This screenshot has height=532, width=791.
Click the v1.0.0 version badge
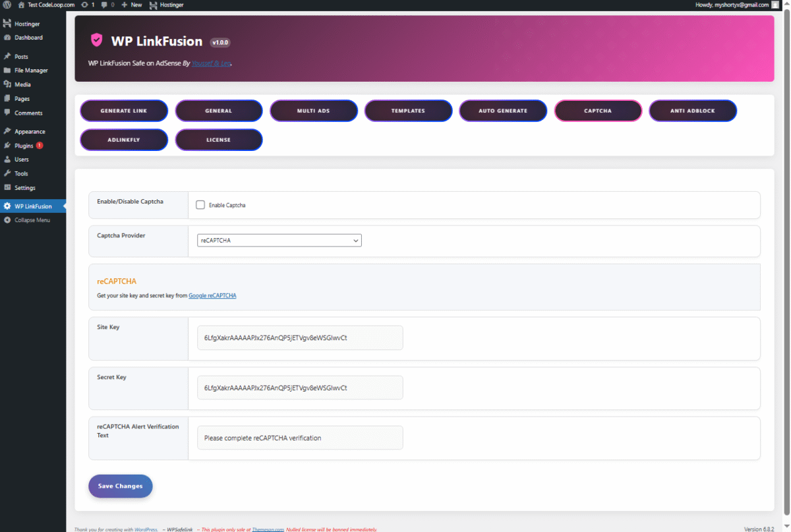[x=220, y=42]
